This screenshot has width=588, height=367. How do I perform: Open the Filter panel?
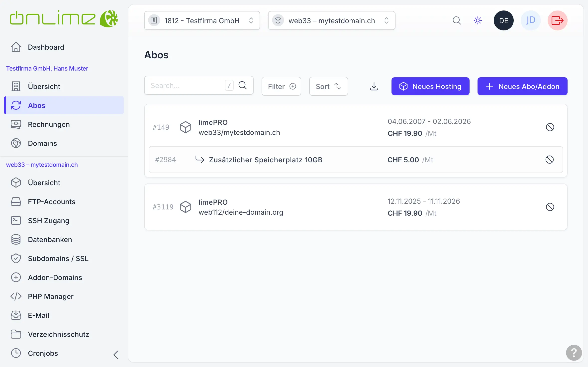tap(281, 86)
